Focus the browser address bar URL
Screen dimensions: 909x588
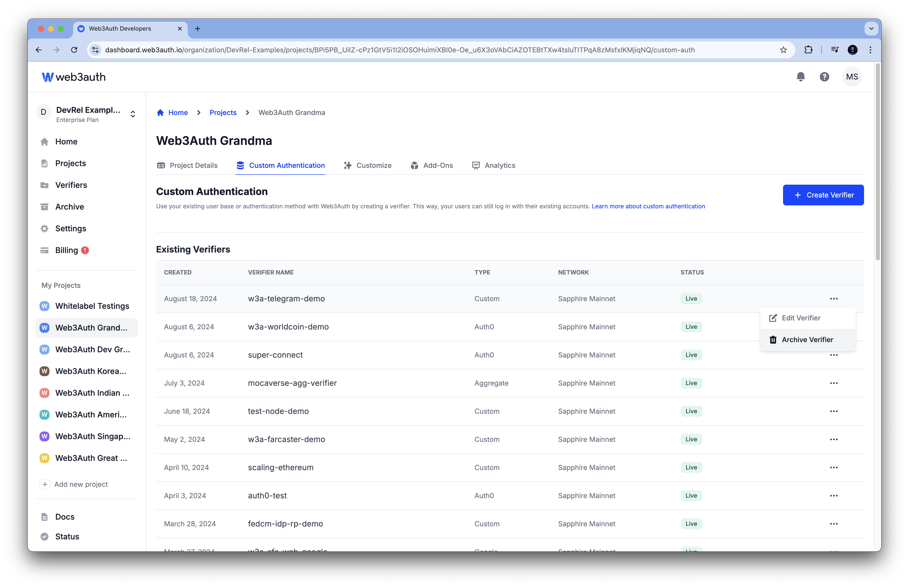(399, 50)
